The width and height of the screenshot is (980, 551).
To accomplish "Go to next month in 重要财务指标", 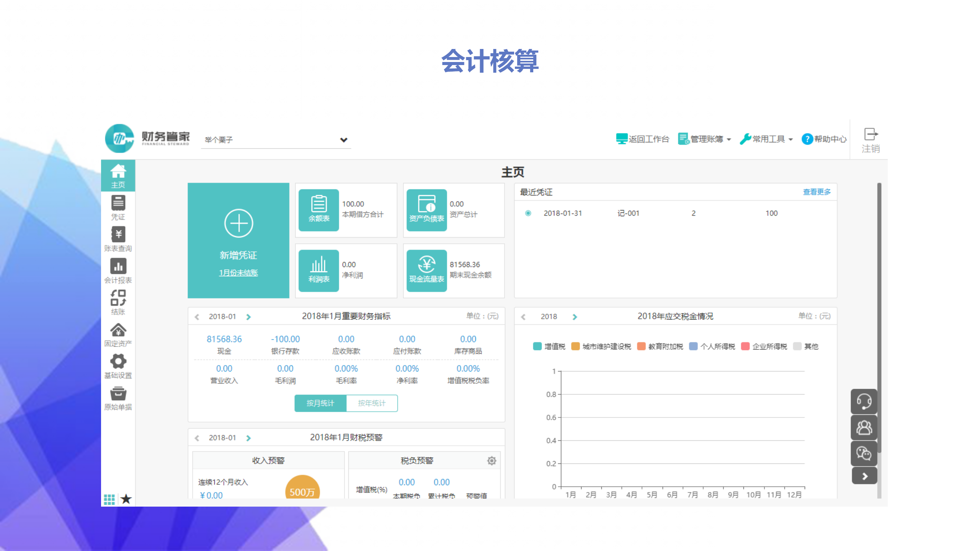I will 248,317.
